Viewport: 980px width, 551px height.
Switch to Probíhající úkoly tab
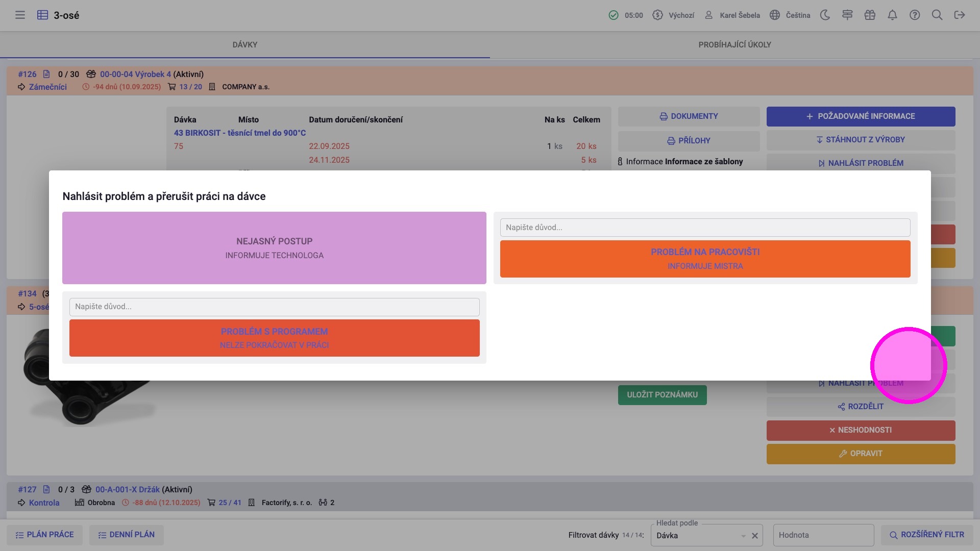(734, 45)
